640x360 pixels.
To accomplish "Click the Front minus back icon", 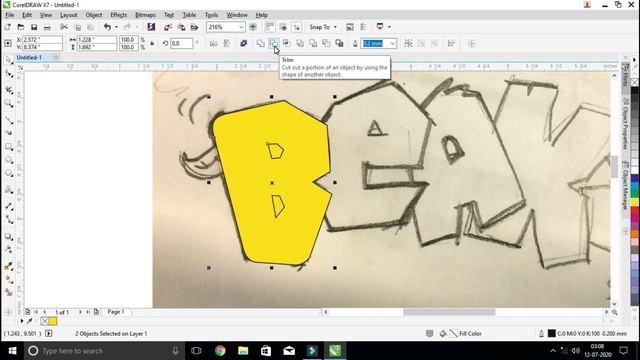I will tap(313, 43).
